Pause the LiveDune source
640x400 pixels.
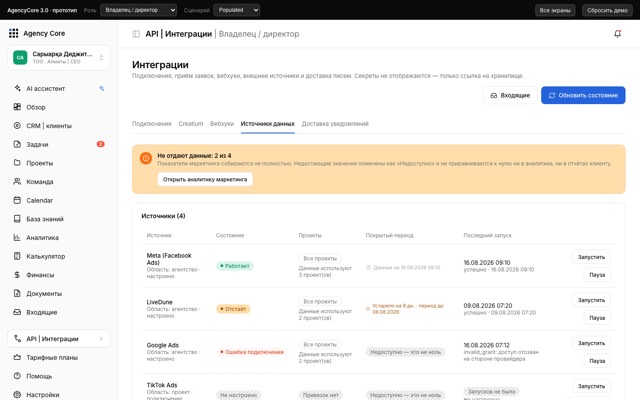(597, 318)
